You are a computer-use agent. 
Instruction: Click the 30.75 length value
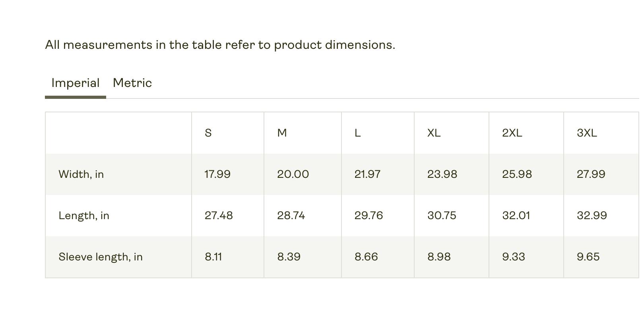(x=442, y=216)
